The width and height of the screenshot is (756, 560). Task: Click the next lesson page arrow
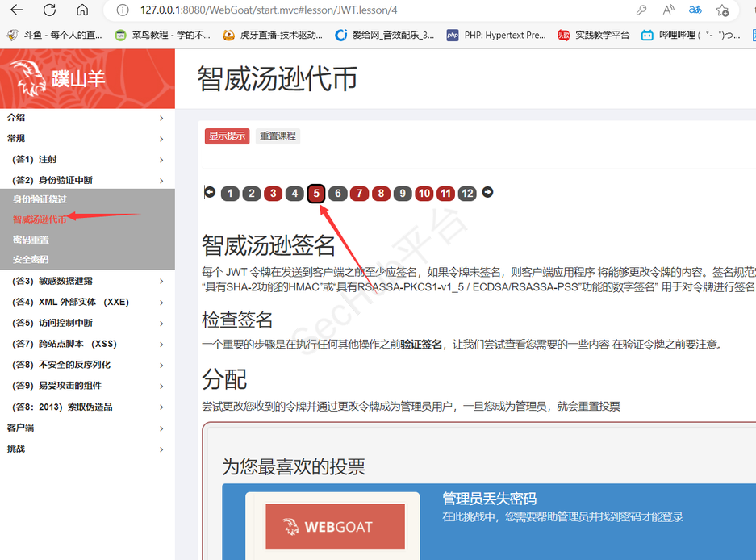coord(487,193)
